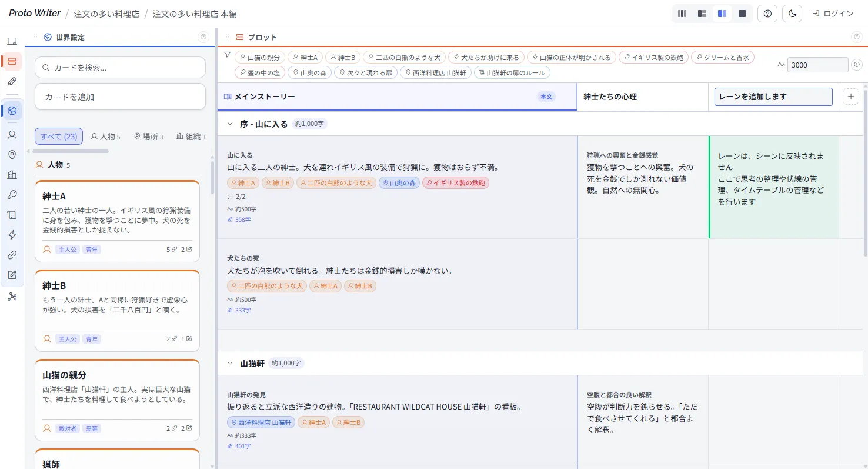
Task: Enable dark mode with the moon toggle
Action: click(792, 13)
